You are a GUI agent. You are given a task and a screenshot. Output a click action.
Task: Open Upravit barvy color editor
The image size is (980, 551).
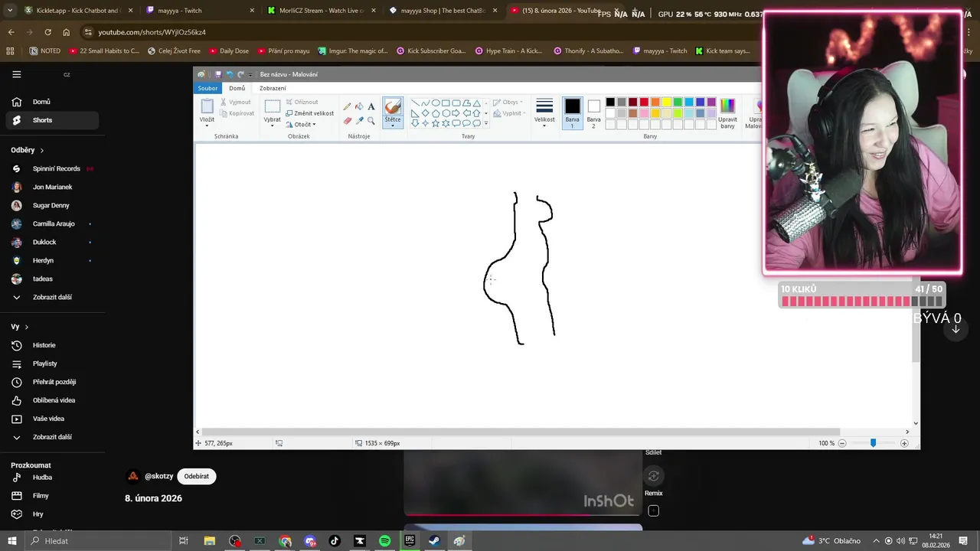pos(727,112)
